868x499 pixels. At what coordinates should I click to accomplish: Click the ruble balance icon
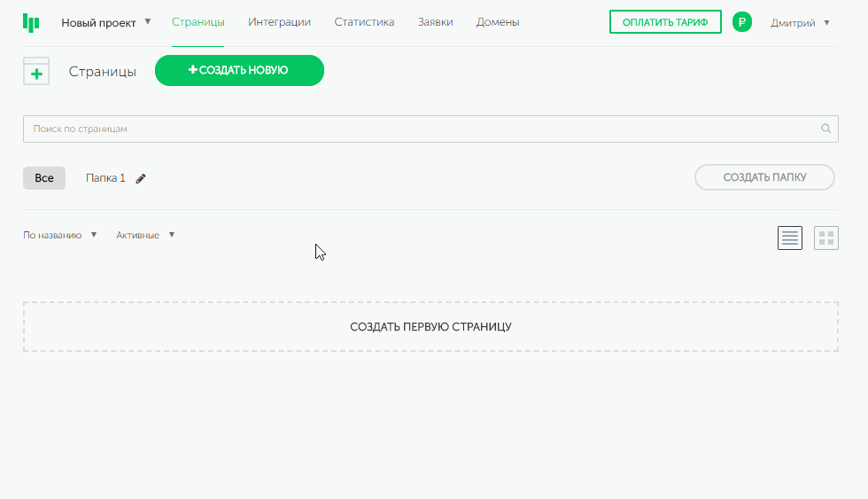pyautogui.click(x=742, y=23)
